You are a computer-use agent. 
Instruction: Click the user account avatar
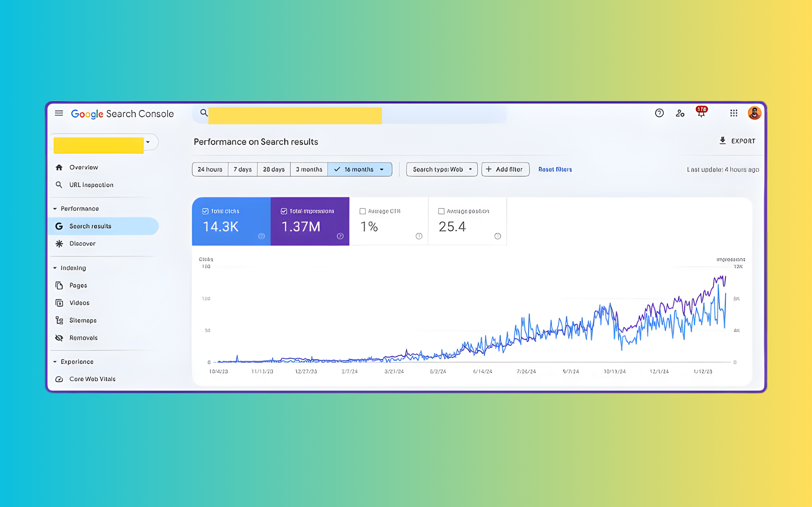[x=754, y=113]
